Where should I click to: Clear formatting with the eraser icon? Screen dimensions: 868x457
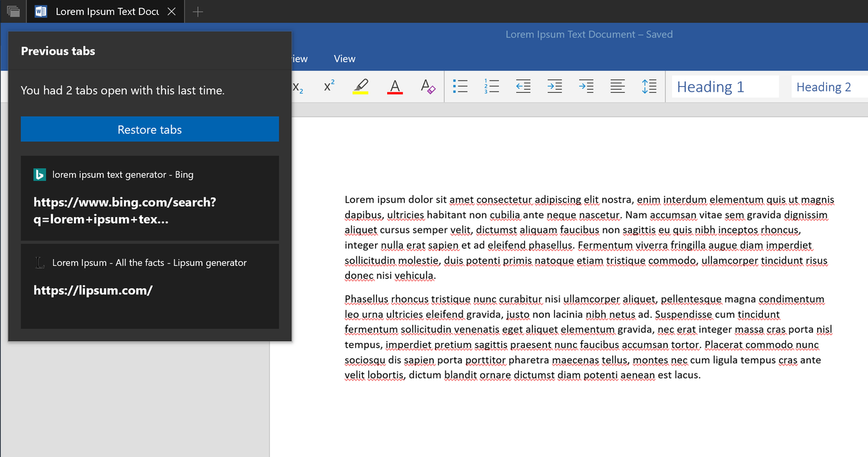427,87
